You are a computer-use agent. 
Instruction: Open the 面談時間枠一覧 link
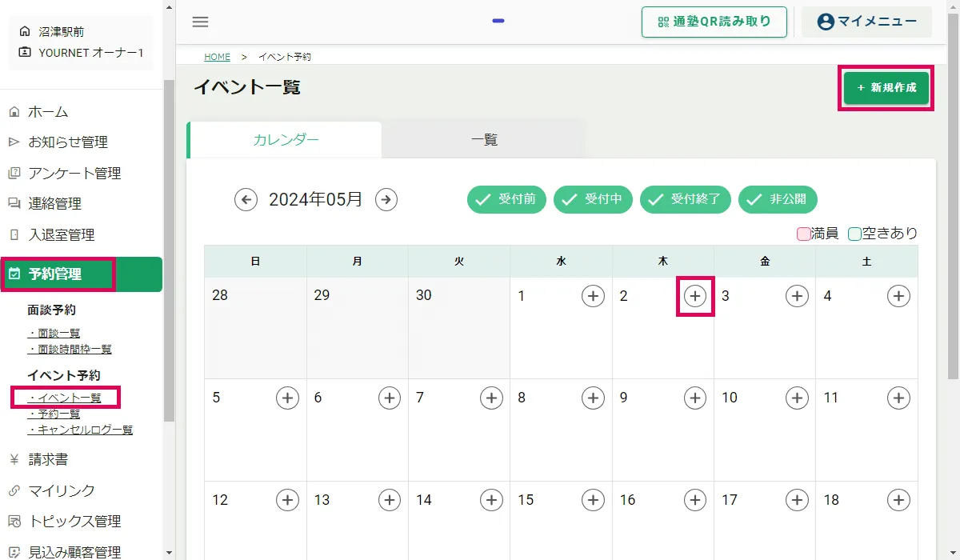(70, 349)
